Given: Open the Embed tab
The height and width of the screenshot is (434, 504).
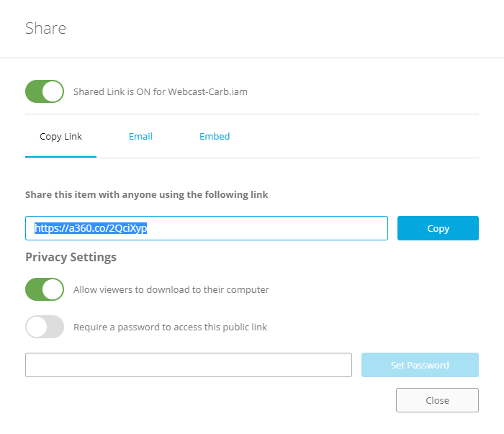Looking at the screenshot, I should (215, 137).
